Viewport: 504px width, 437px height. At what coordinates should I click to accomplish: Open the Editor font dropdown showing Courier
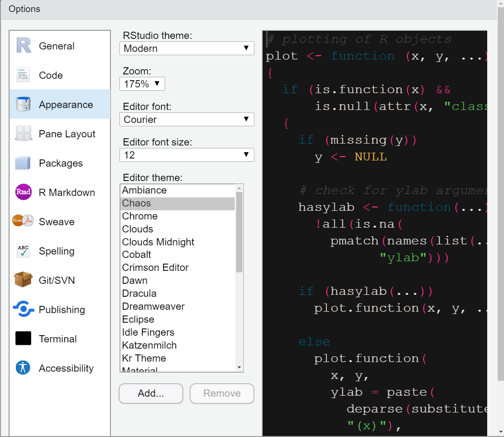[187, 119]
